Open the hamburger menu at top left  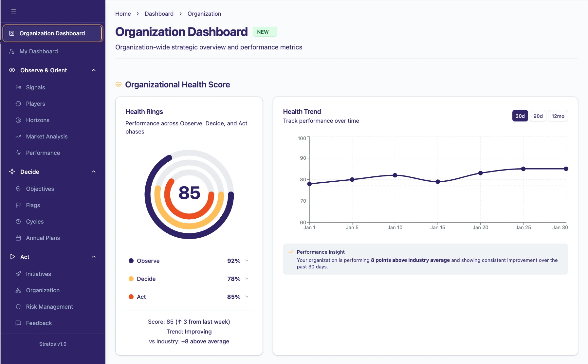tap(14, 11)
